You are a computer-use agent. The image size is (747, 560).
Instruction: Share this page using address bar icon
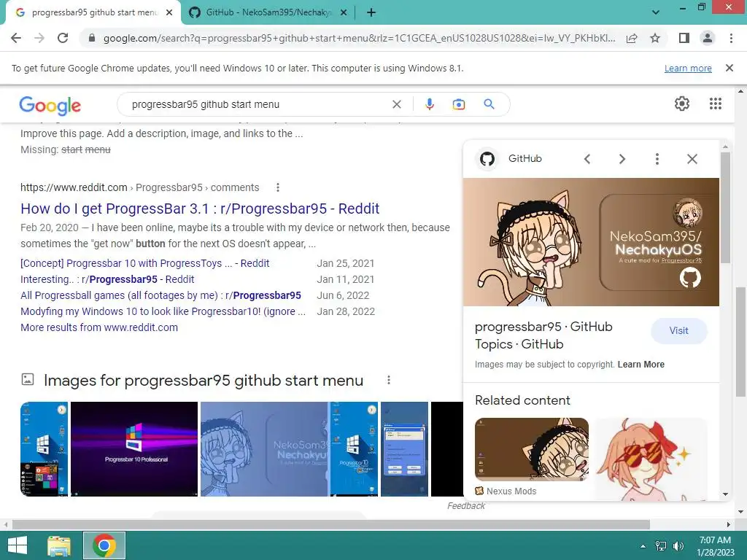coord(632,38)
